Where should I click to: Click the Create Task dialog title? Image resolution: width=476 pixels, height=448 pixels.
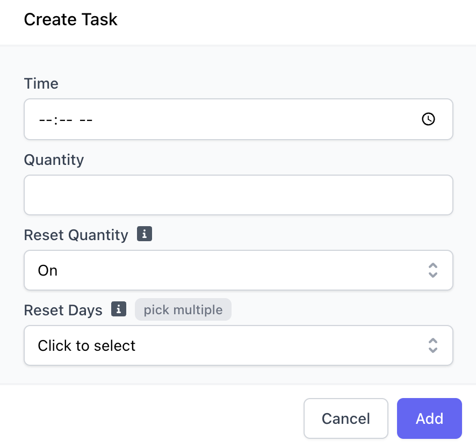[x=70, y=20]
